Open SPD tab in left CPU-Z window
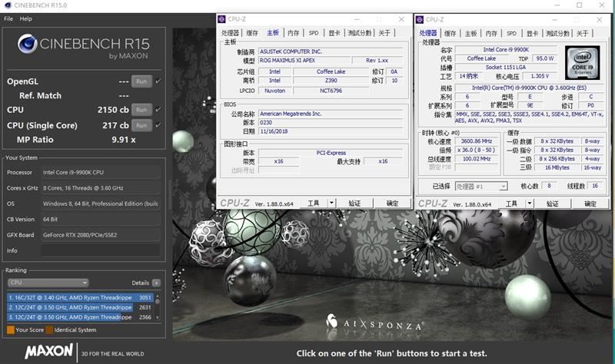Viewport: 615px width, 364px height. coord(314,33)
